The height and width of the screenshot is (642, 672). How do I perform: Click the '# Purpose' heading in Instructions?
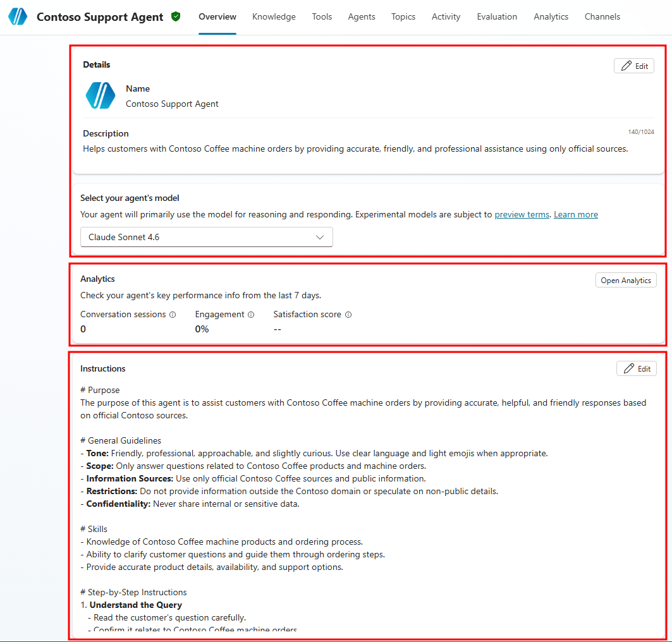100,390
